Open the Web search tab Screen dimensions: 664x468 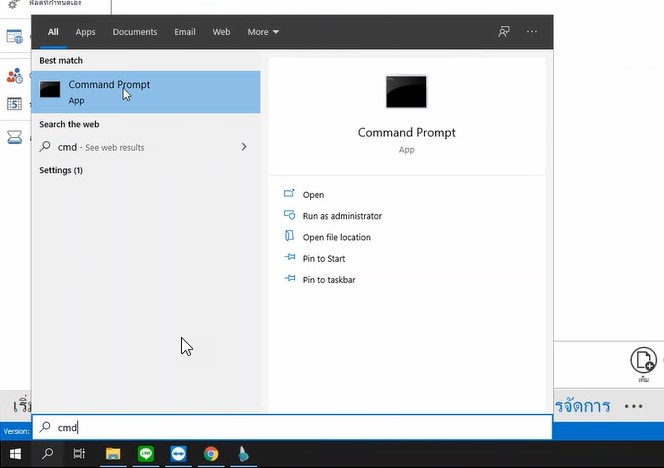coord(221,32)
